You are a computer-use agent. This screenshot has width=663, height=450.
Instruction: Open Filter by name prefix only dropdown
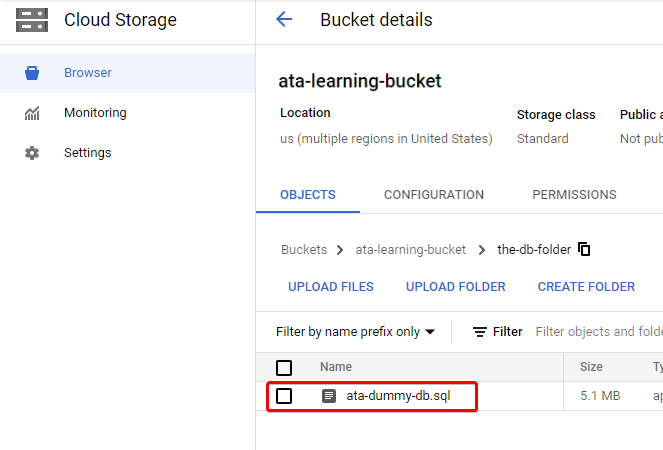[x=355, y=332]
